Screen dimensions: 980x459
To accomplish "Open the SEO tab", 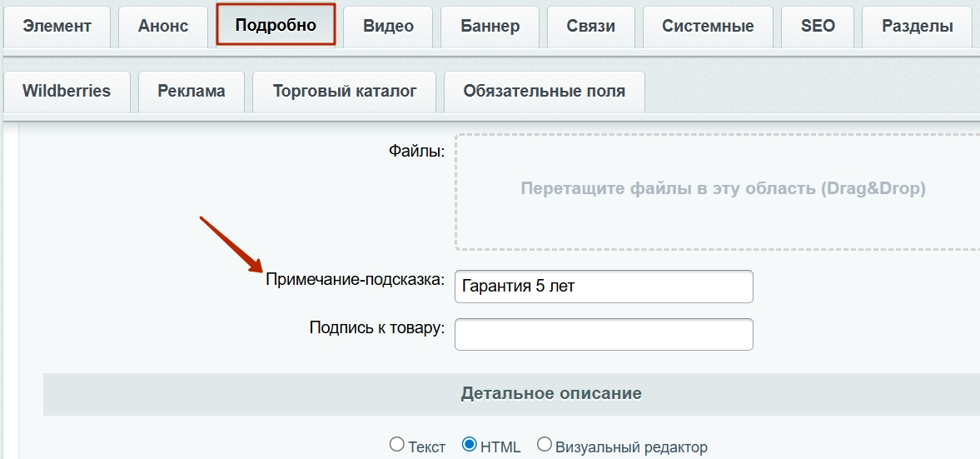I will pos(818,27).
